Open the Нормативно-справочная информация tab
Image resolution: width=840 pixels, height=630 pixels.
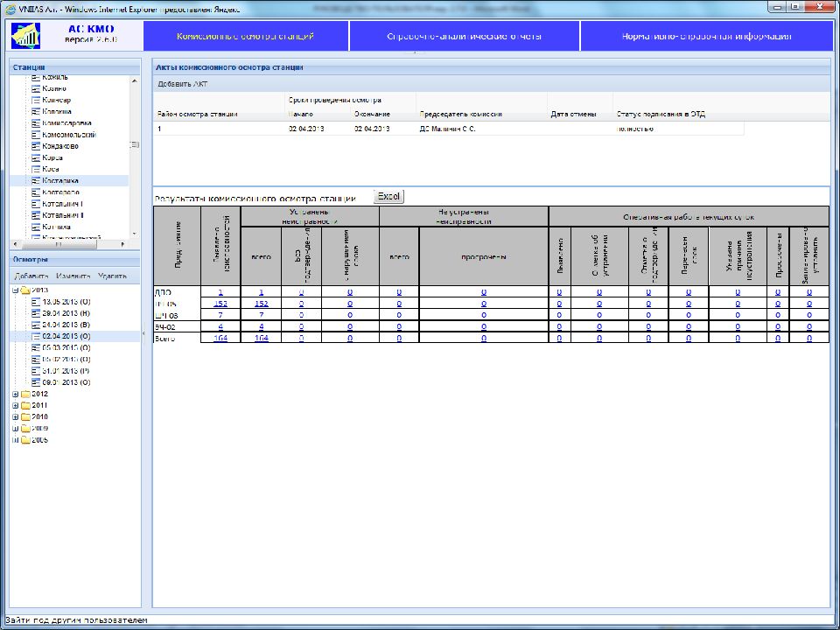coord(707,37)
